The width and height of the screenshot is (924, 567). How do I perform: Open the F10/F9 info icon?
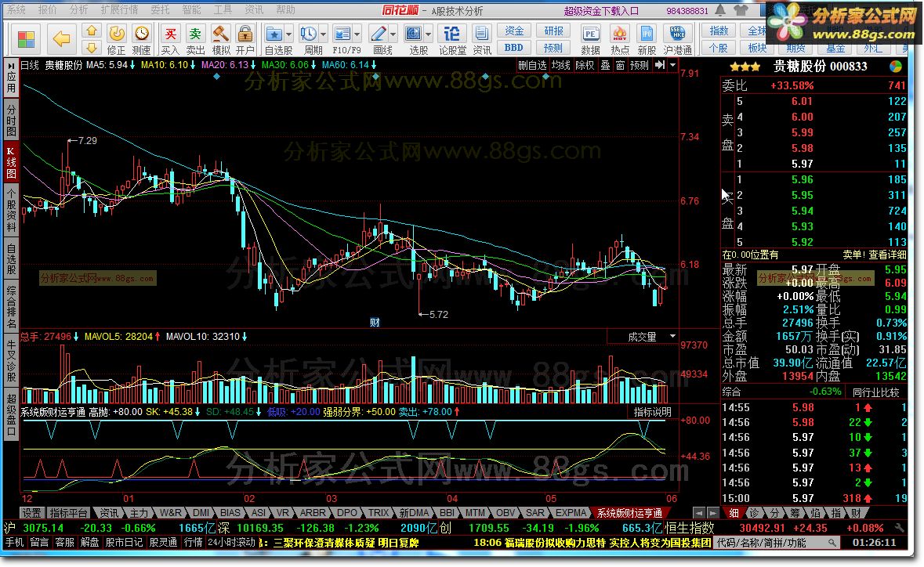coord(342,34)
